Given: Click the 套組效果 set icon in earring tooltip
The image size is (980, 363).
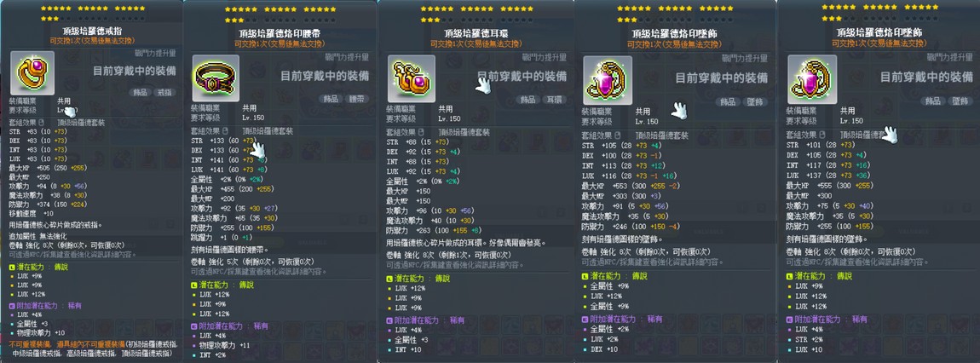Looking at the screenshot, I should (423, 132).
